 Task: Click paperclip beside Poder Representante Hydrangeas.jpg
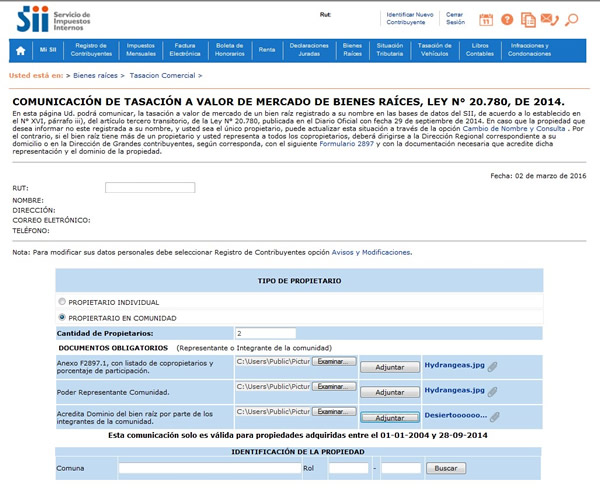491,391
